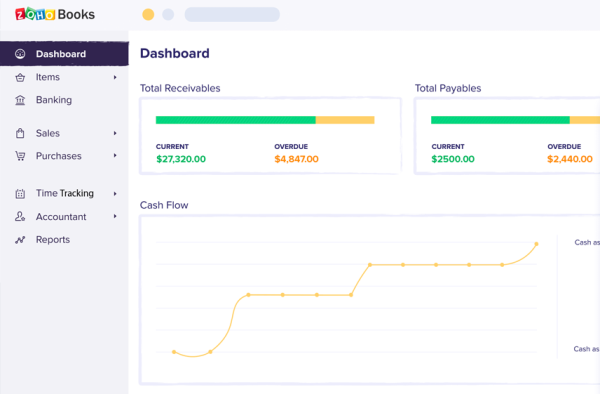Click the Time Tracking calendar icon

coord(20,194)
